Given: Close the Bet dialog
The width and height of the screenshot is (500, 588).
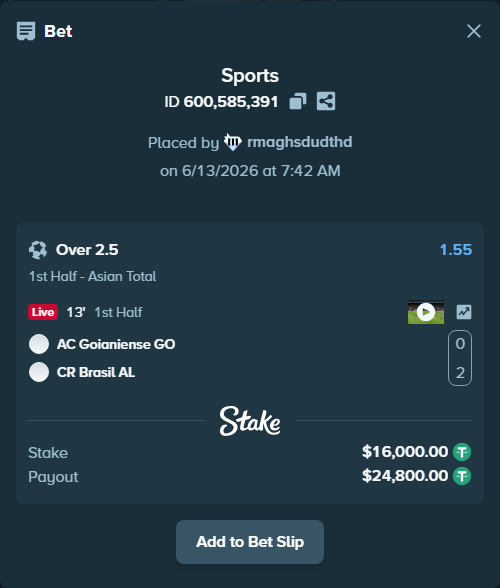Looking at the screenshot, I should click(x=474, y=31).
